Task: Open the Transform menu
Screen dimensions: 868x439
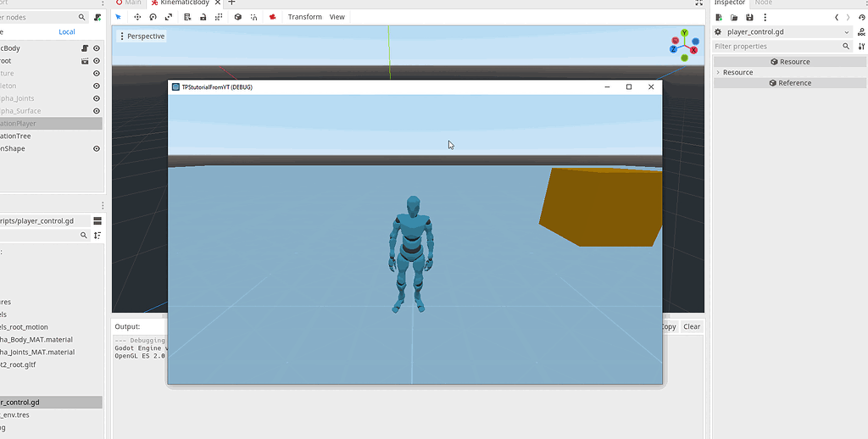Action: (x=304, y=17)
